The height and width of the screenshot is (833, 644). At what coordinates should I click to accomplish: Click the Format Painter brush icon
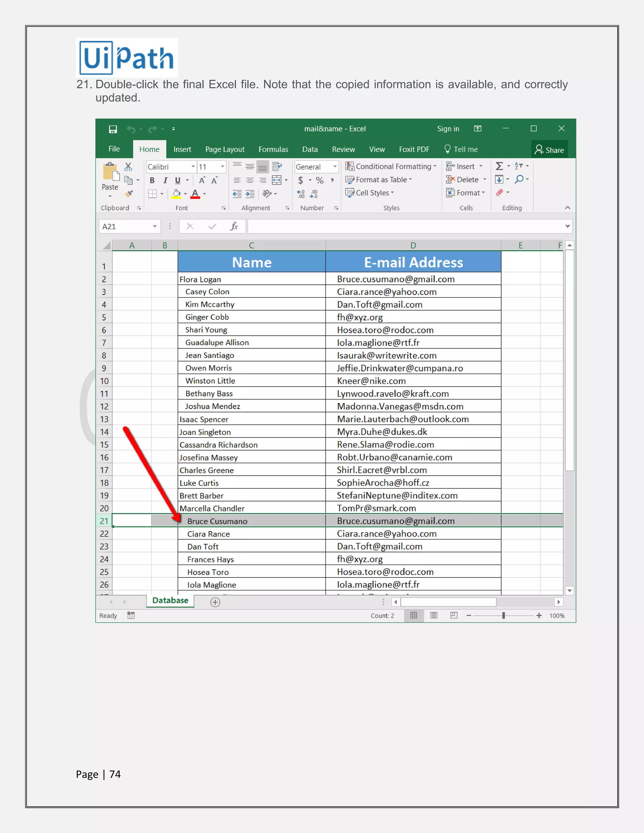pos(129,194)
